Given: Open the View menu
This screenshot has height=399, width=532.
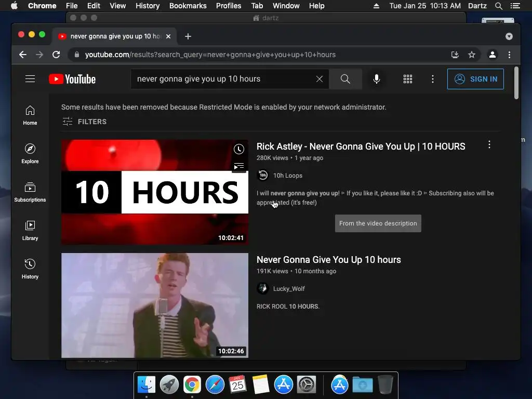Looking at the screenshot, I should (x=118, y=6).
